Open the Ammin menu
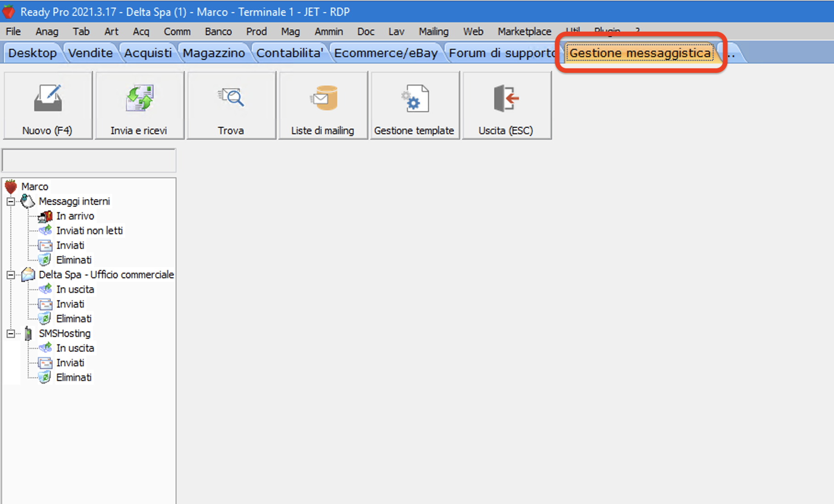This screenshot has height=504, width=834. click(329, 31)
